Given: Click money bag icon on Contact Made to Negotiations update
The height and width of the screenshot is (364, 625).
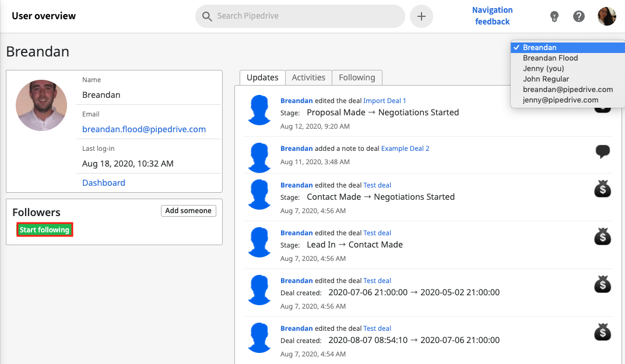Looking at the screenshot, I should (603, 189).
